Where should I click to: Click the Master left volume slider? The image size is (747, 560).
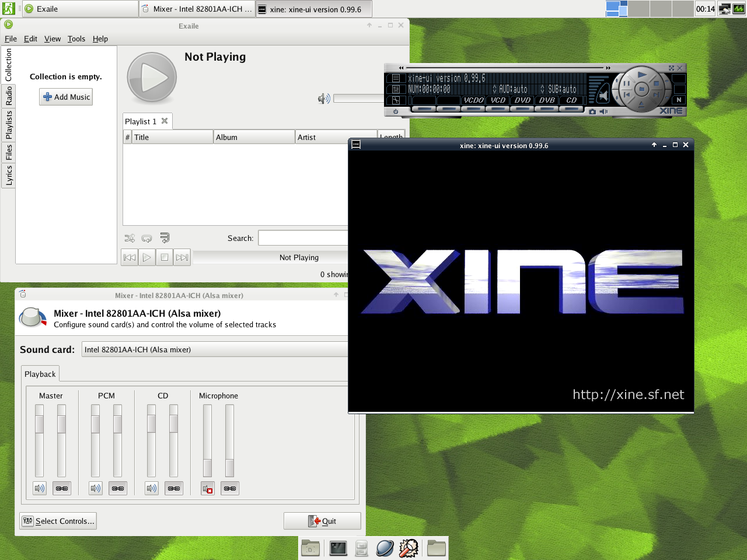[x=40, y=440]
